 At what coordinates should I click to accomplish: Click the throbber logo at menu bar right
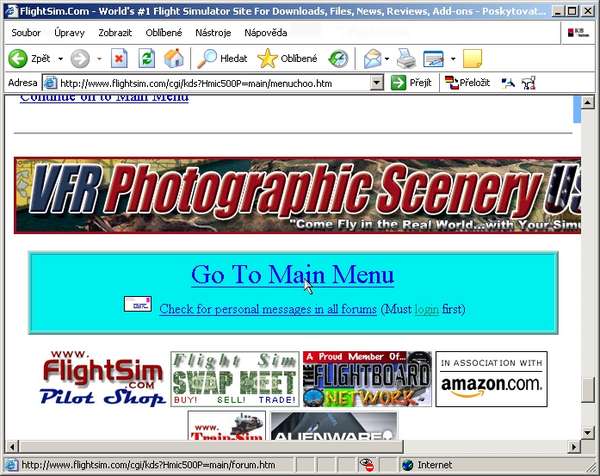coord(578,33)
